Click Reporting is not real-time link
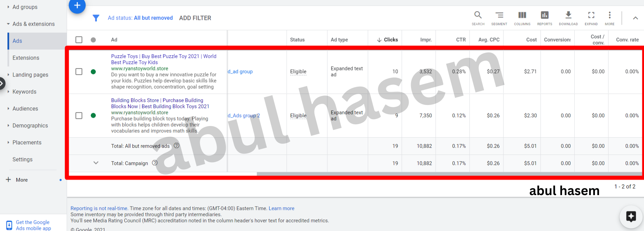The width and height of the screenshot is (644, 231). (99, 208)
